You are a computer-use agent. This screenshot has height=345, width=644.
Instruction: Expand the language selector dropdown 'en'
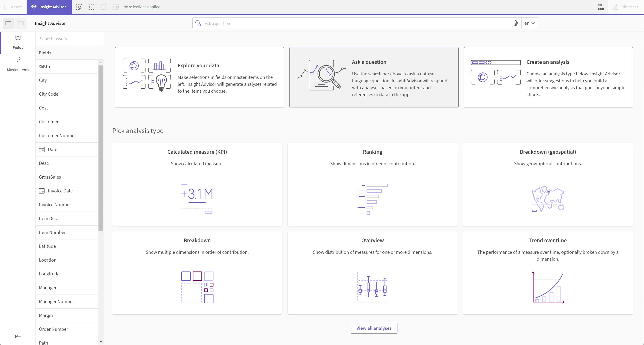click(529, 23)
